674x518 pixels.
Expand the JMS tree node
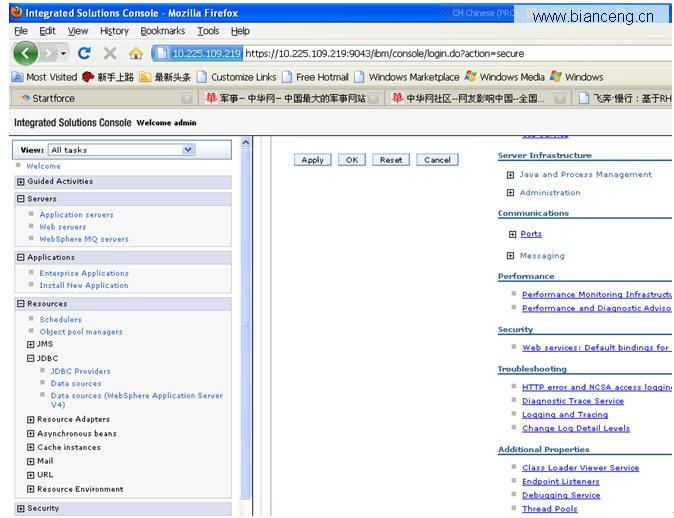(x=31, y=344)
